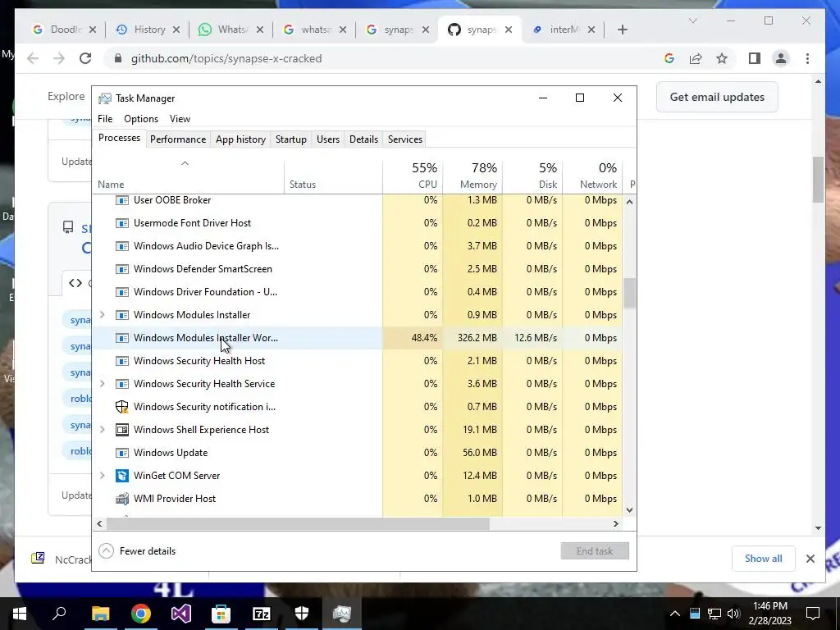Select the Windows Update process row

(357, 453)
